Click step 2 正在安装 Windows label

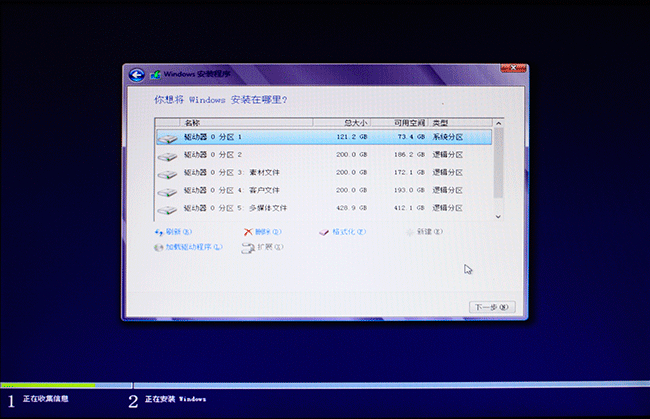pos(175,399)
